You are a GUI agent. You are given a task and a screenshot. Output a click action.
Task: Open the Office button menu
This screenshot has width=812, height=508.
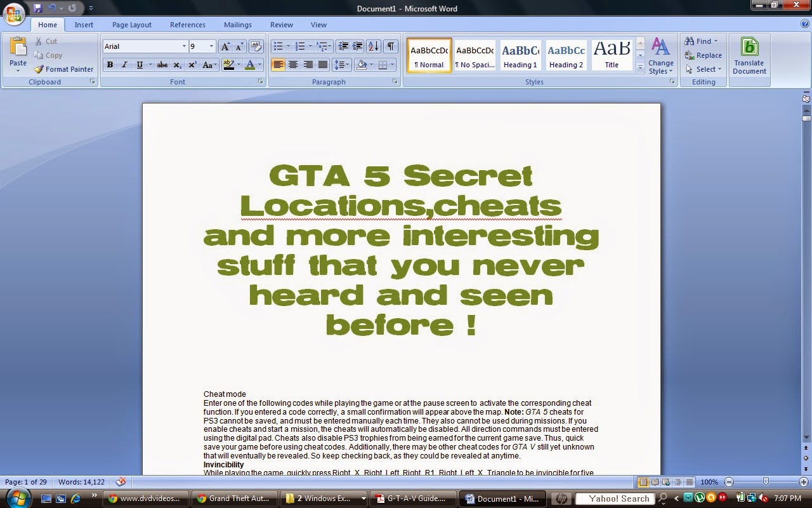14,13
